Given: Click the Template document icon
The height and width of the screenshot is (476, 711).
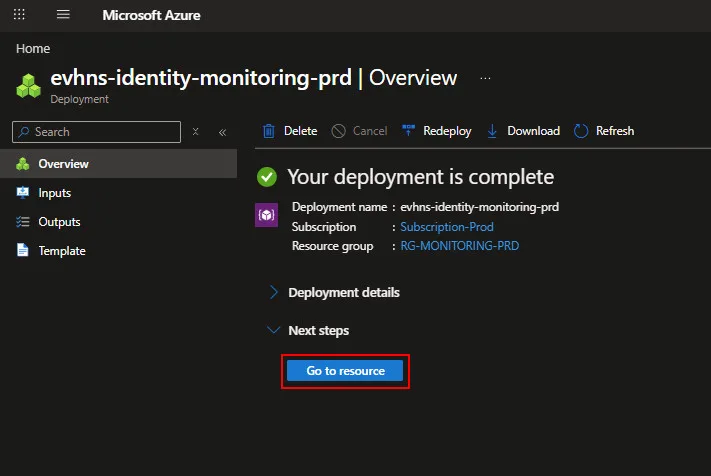Looking at the screenshot, I should click(23, 250).
